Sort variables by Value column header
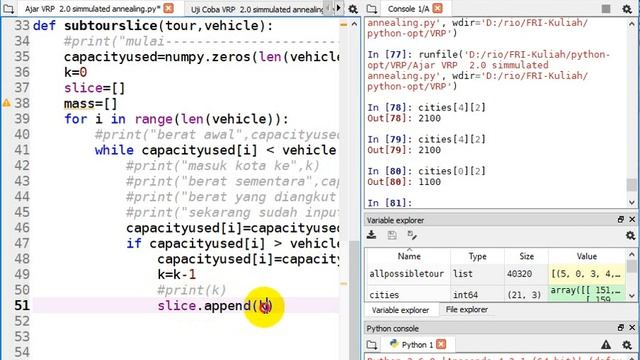This screenshot has height=360, width=640. (x=587, y=256)
